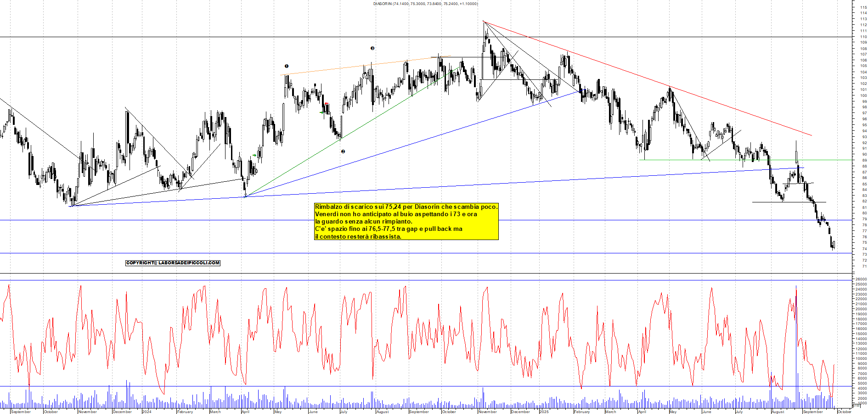Viewport: 868px width, 414px height.
Task: Click the last candlestick at far right
Action: [834, 244]
